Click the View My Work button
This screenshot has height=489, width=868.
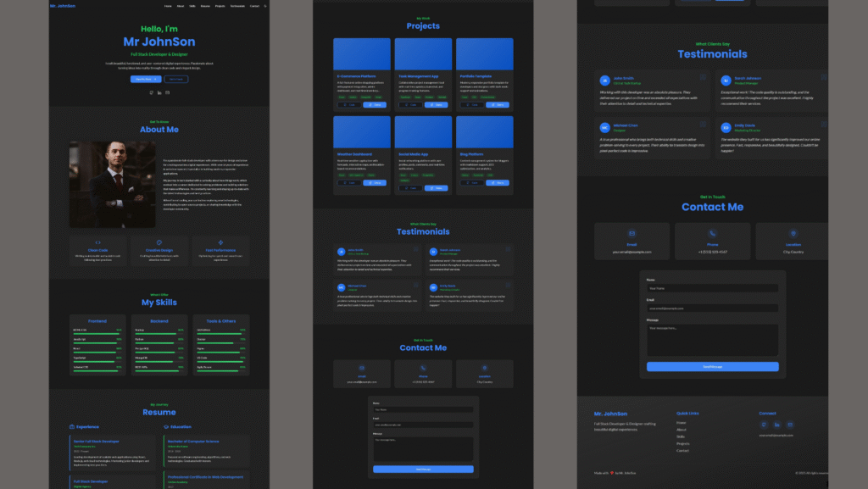pyautogui.click(x=146, y=80)
